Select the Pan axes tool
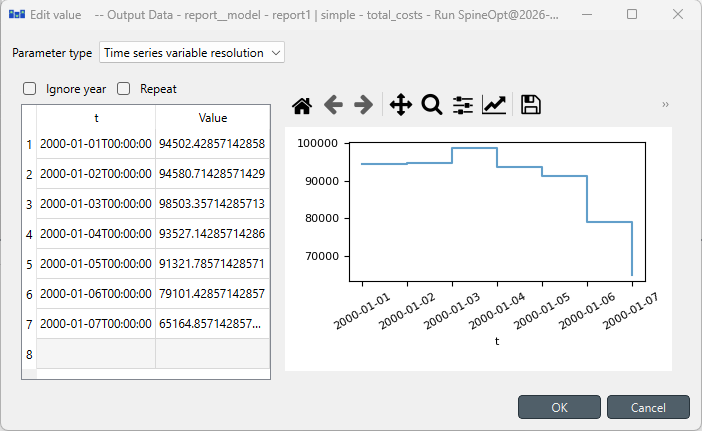Screen dimensions: 702x431 point(400,105)
